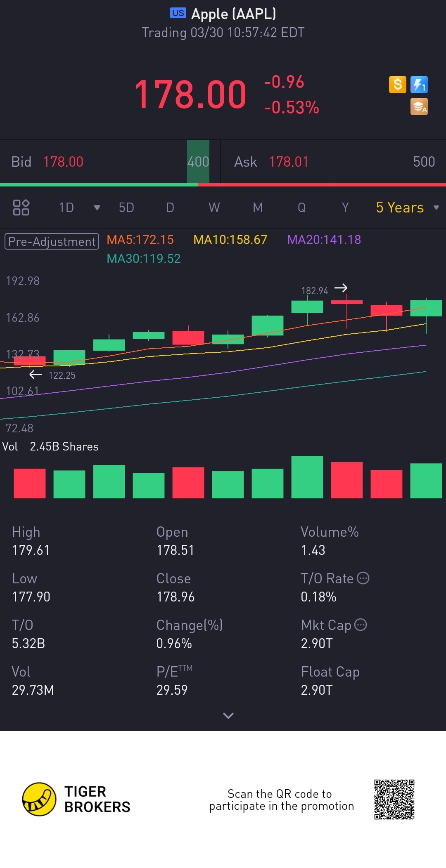This screenshot has height=868, width=446.
Task: Tap the Change(%) value 0.96%
Action: [174, 644]
